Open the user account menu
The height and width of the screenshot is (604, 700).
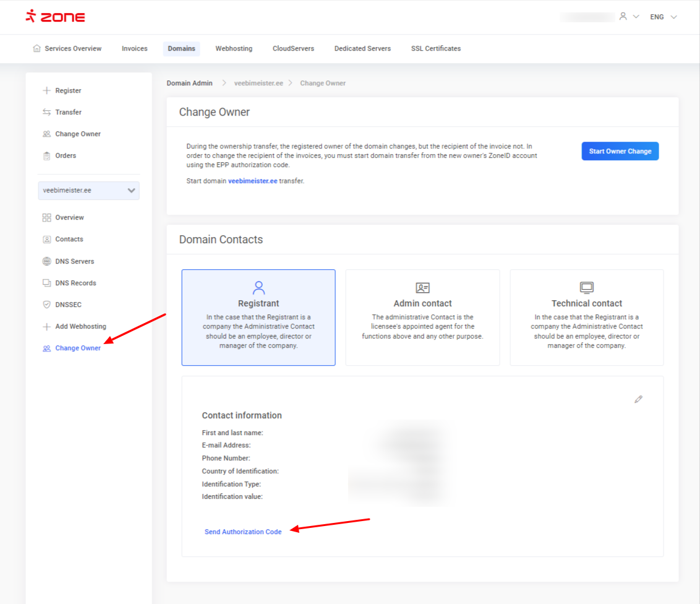628,17
